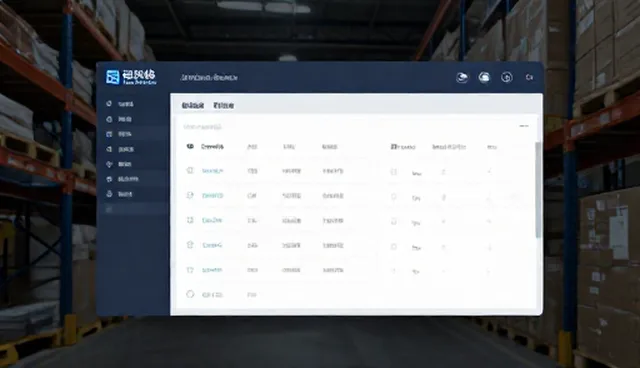The width and height of the screenshot is (640, 368).
Task: Toggle the select-all checkbox in the table header
Action: click(190, 146)
